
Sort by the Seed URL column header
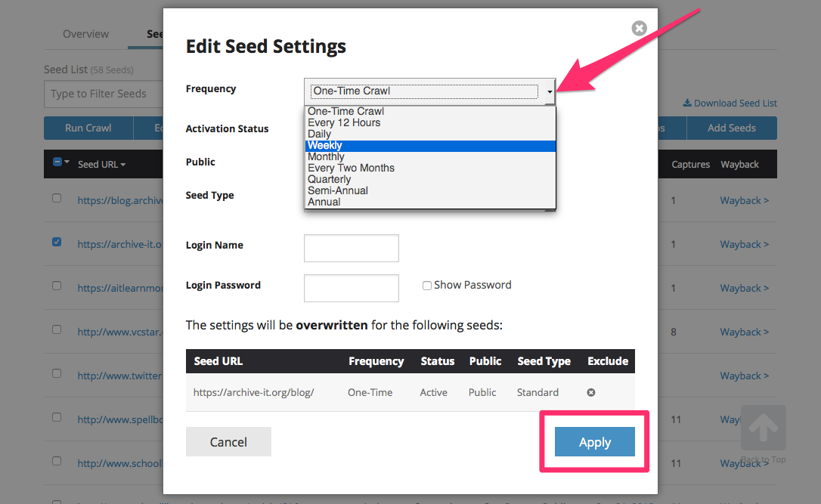pyautogui.click(x=101, y=165)
